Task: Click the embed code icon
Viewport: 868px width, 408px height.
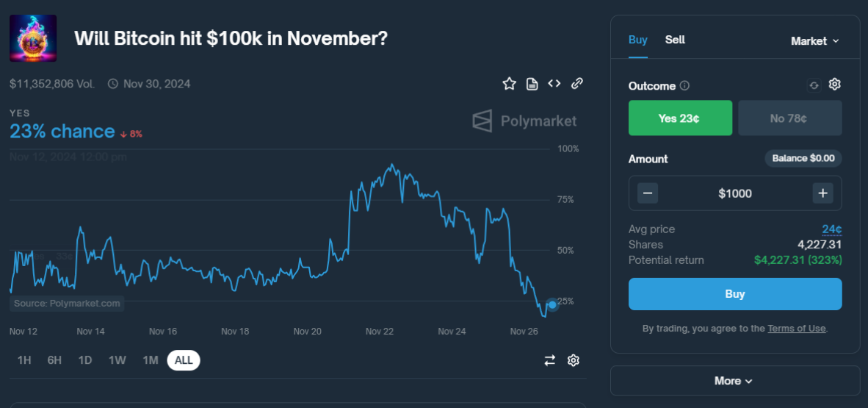Action: (554, 84)
